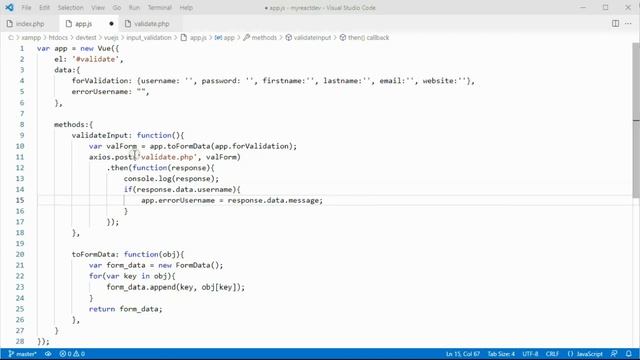The height and width of the screenshot is (360, 640).
Task: Click 'toFormData' definition on line 20
Action: pos(93,255)
